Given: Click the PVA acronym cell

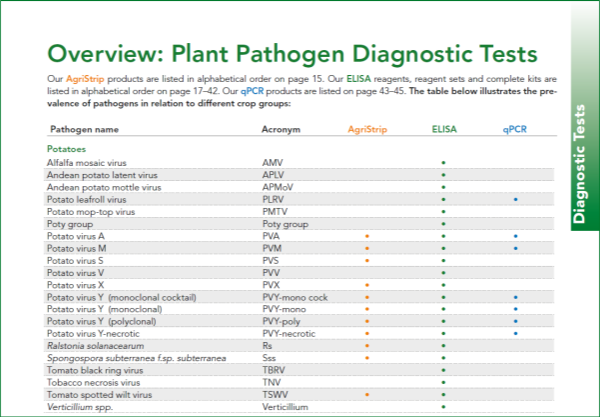Looking at the screenshot, I should click(271, 236).
